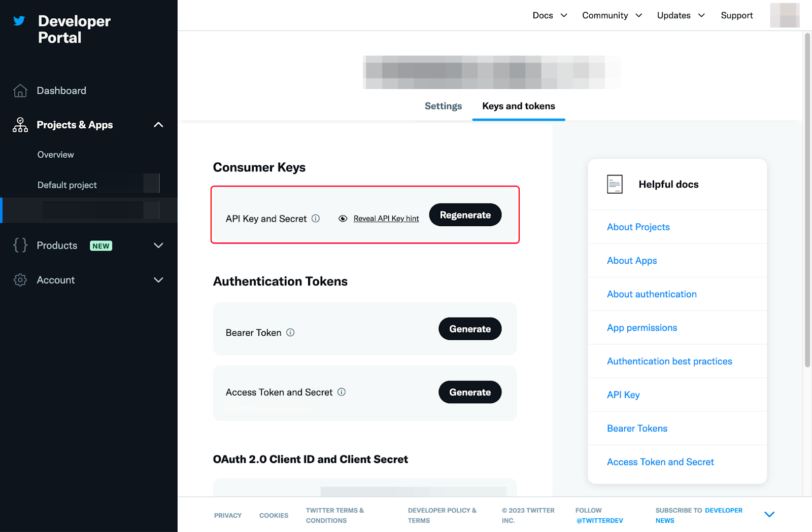Open the Community dropdown

click(x=612, y=15)
